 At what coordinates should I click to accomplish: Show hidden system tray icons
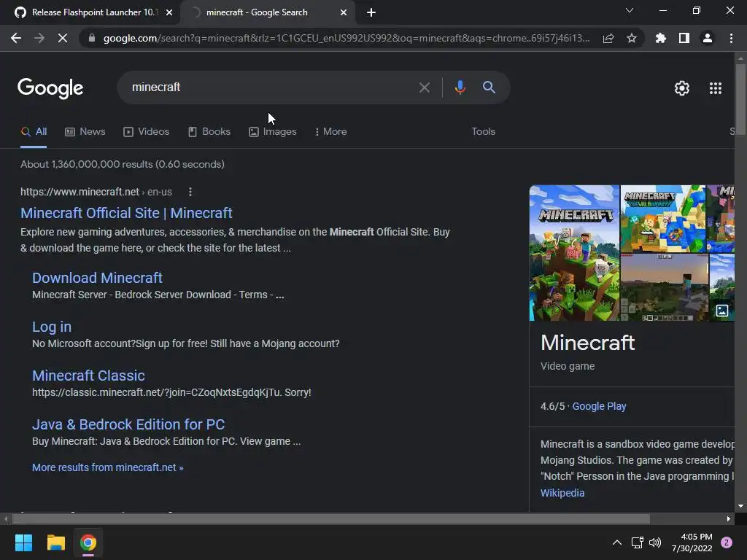pyautogui.click(x=617, y=542)
